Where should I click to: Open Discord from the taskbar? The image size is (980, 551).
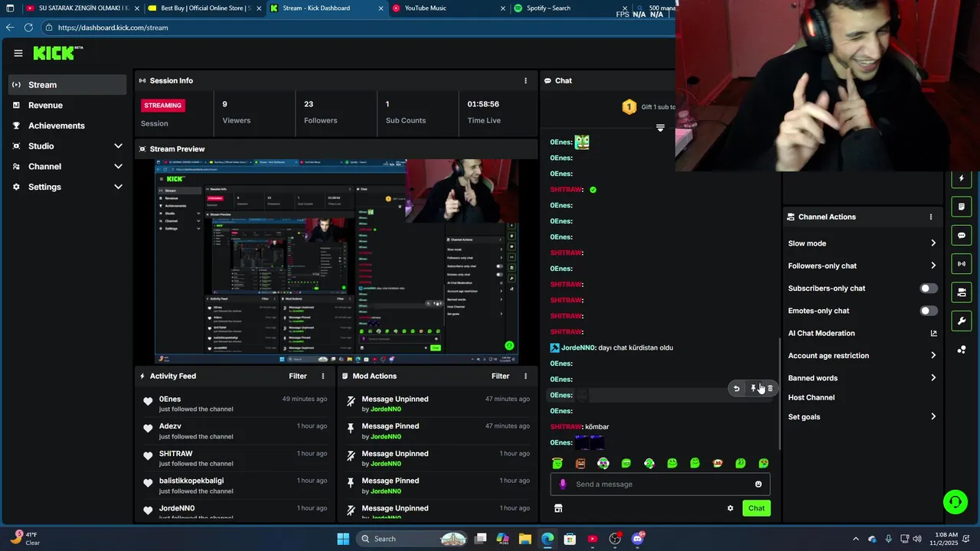coord(638,539)
